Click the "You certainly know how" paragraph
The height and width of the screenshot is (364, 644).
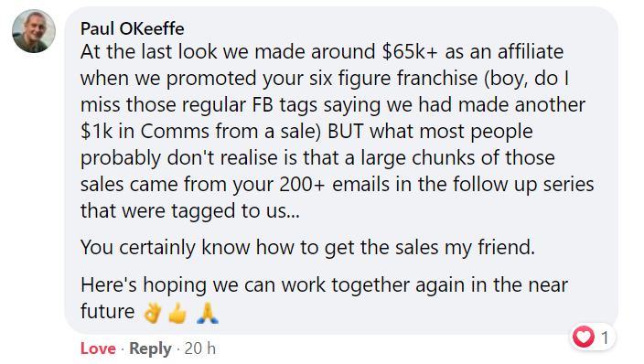[x=307, y=247]
